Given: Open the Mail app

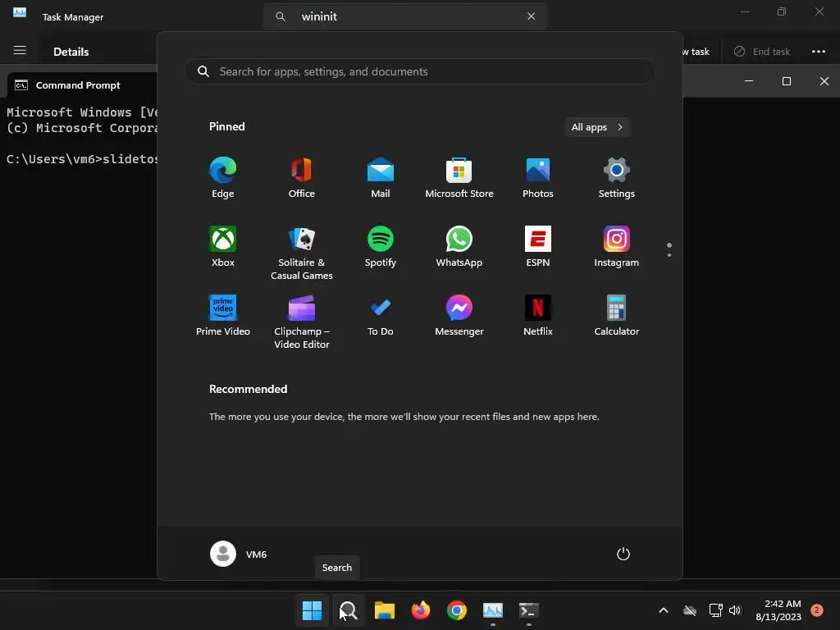Looking at the screenshot, I should point(381,178).
